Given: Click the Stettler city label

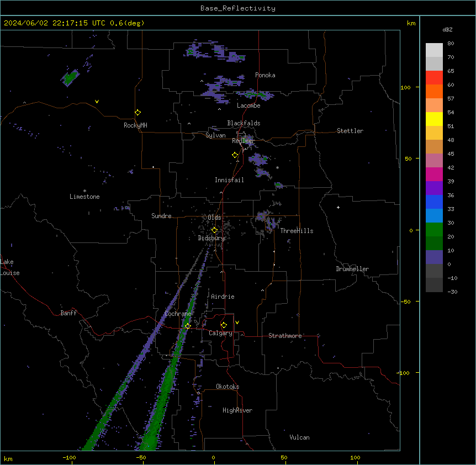Looking at the screenshot, I should pos(350,131).
